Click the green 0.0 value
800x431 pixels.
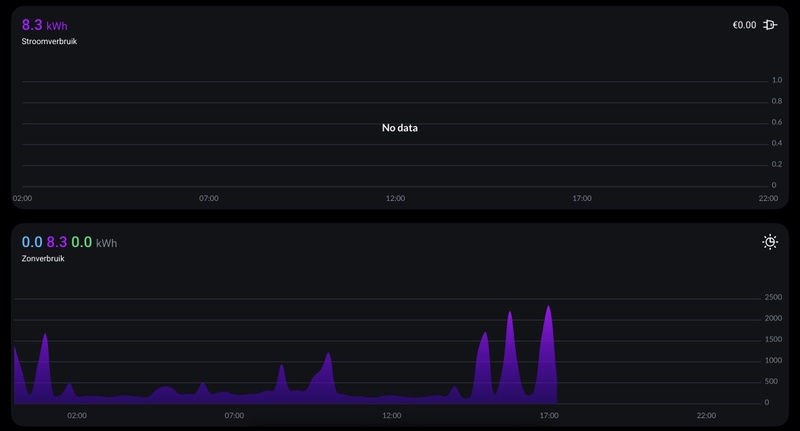pos(82,242)
